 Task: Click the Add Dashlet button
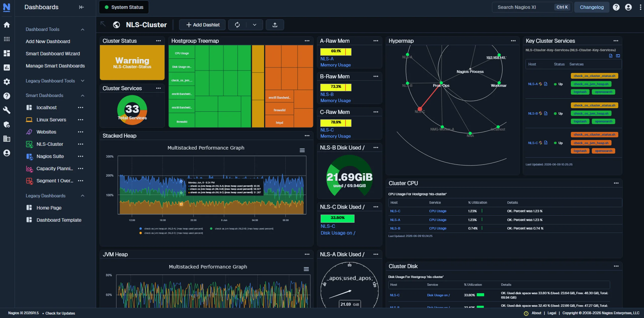[202, 25]
